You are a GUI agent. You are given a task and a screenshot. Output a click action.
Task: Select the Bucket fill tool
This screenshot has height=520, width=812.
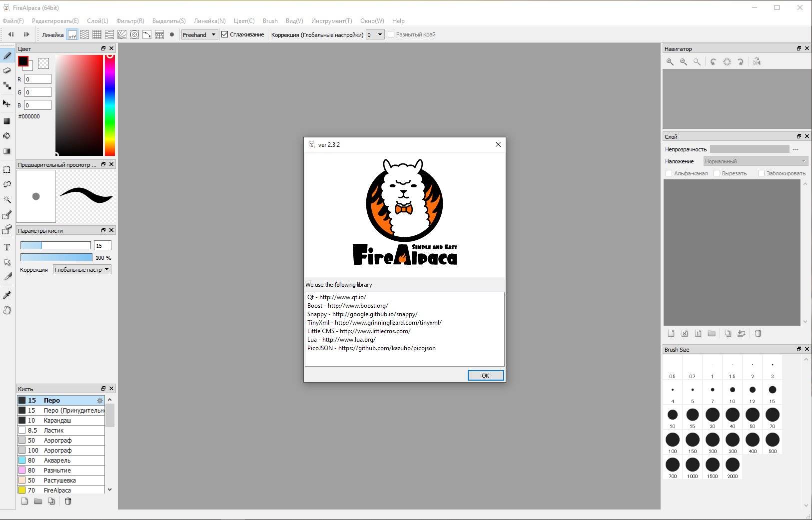coord(7,136)
